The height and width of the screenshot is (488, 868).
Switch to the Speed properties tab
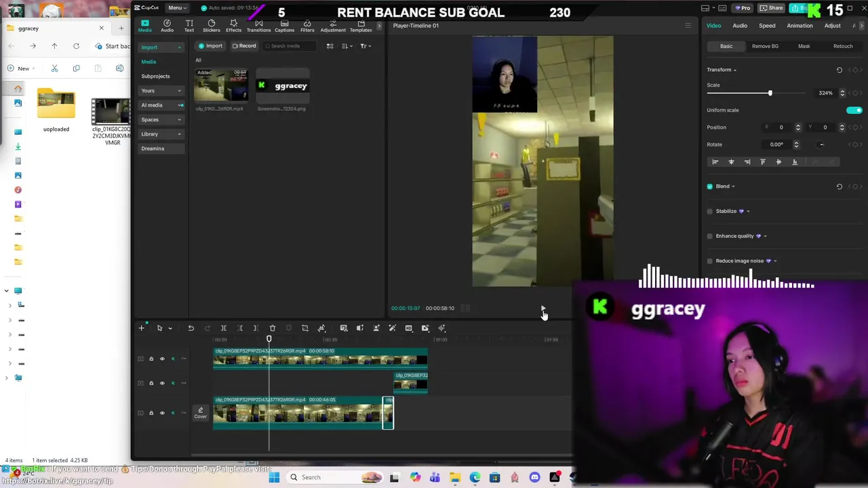click(x=767, y=26)
